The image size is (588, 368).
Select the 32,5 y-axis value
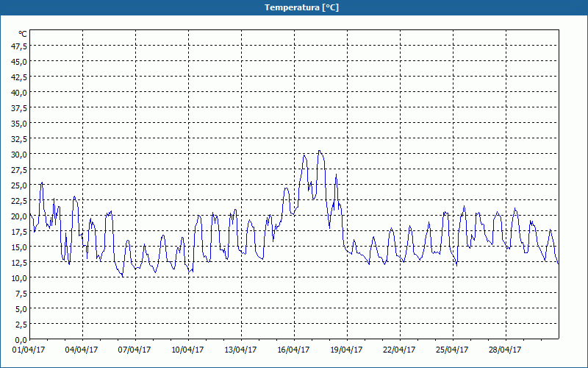[x=19, y=139]
